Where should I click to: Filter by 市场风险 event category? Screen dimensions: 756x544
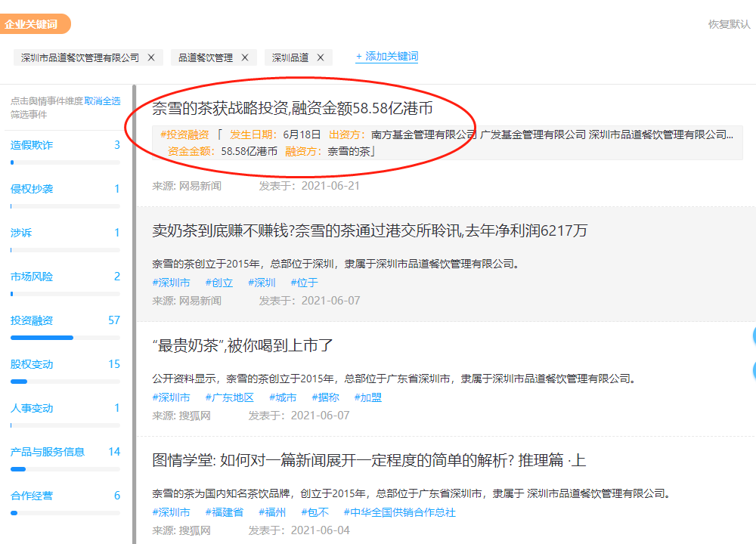pos(32,277)
